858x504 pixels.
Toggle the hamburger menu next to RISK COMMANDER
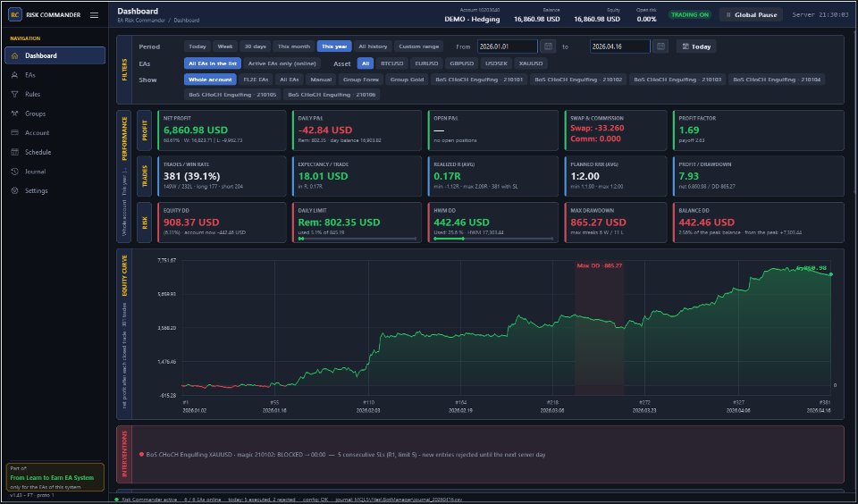pos(94,15)
